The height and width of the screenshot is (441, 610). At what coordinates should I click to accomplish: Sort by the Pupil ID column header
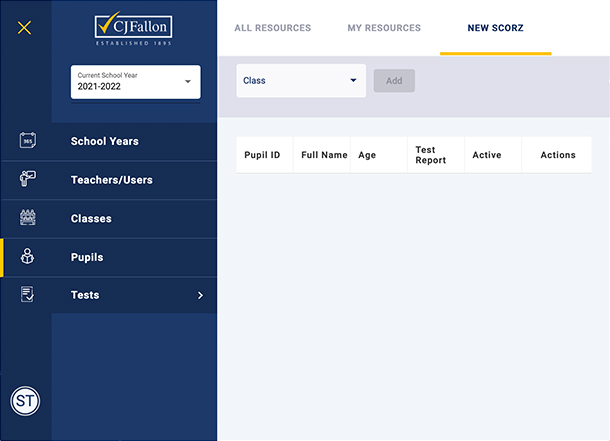tap(262, 156)
